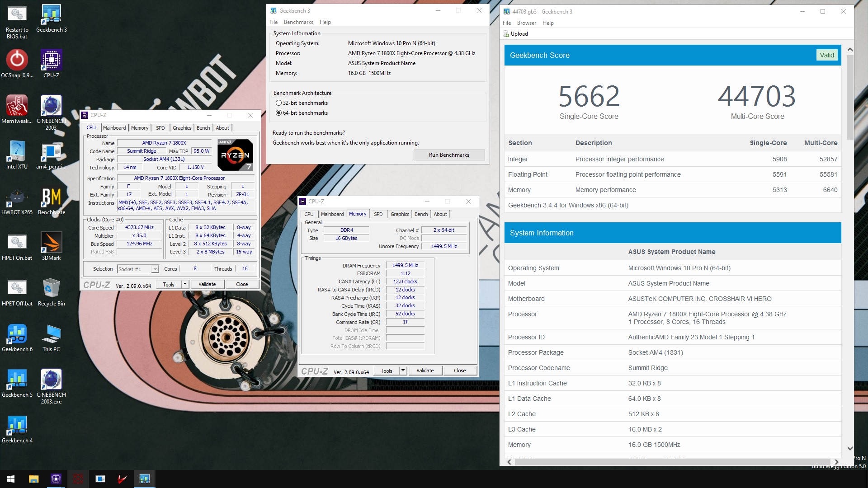
Task: Switch to CPU-Z in the taskbar
Action: (56, 479)
